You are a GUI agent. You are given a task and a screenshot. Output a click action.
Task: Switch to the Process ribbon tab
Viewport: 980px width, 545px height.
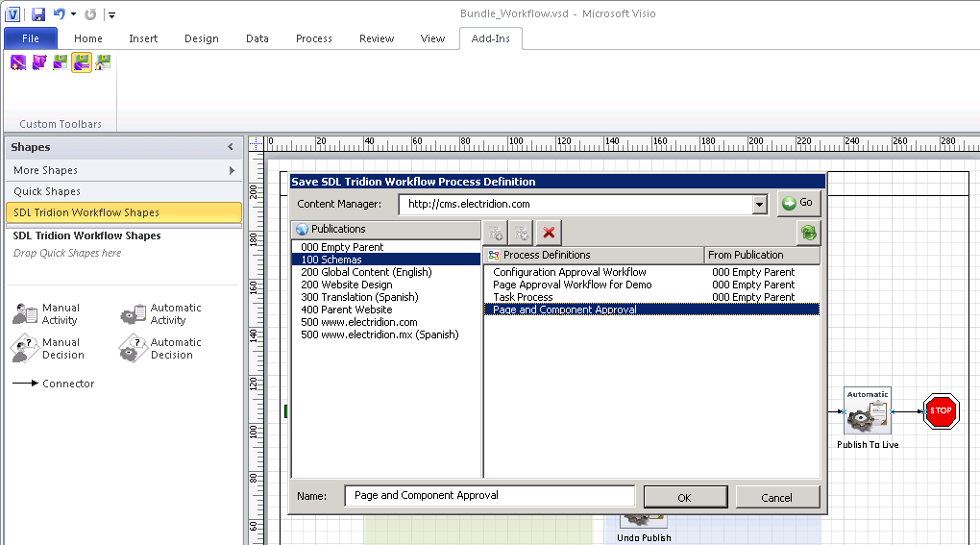[313, 38]
